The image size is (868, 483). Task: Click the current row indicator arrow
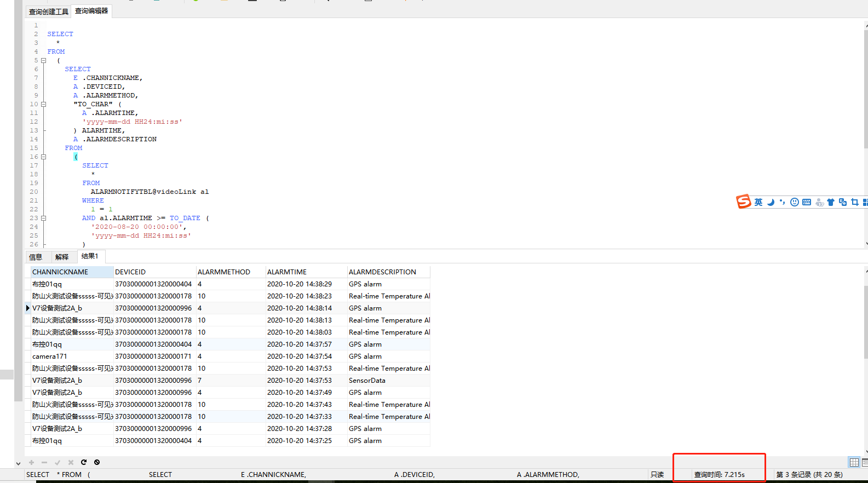[x=28, y=308]
